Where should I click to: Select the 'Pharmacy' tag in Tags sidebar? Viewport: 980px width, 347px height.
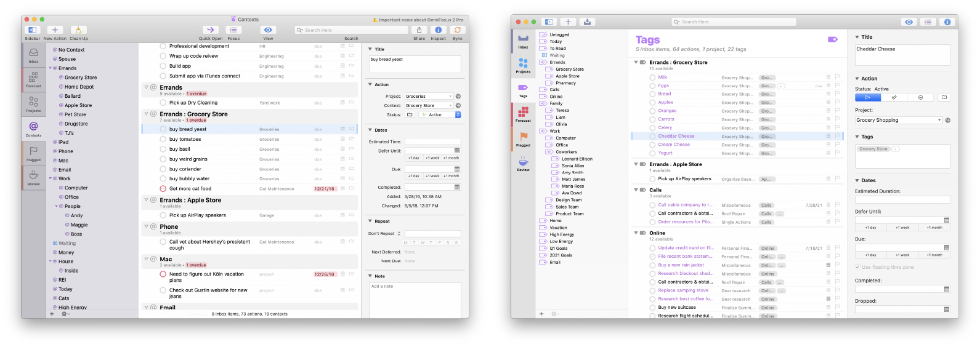[x=565, y=83]
